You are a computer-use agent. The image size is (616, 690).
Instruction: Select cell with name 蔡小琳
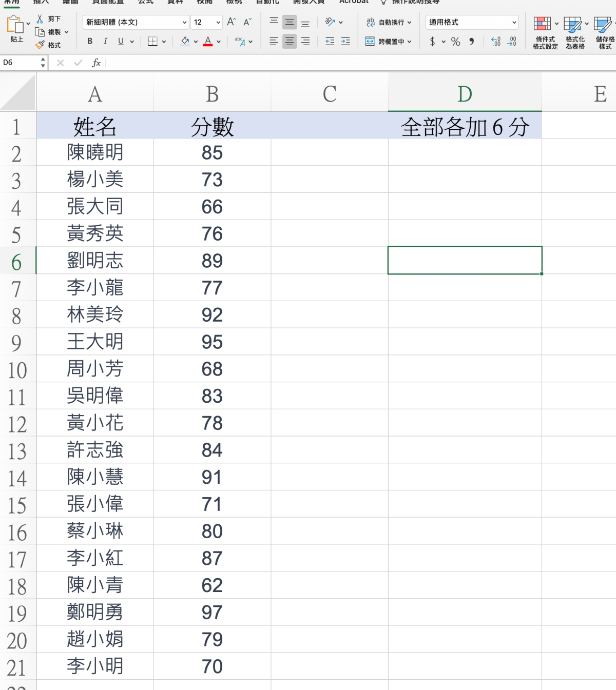coord(95,531)
